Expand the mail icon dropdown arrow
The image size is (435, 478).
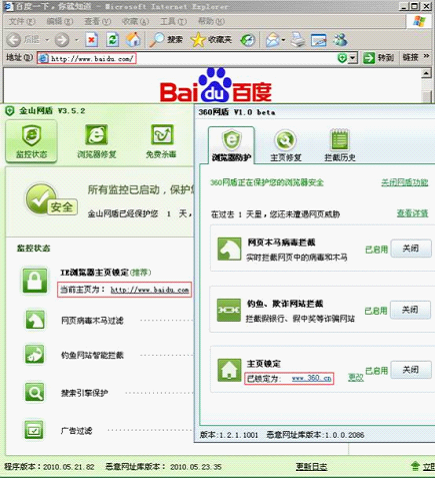pos(283,40)
